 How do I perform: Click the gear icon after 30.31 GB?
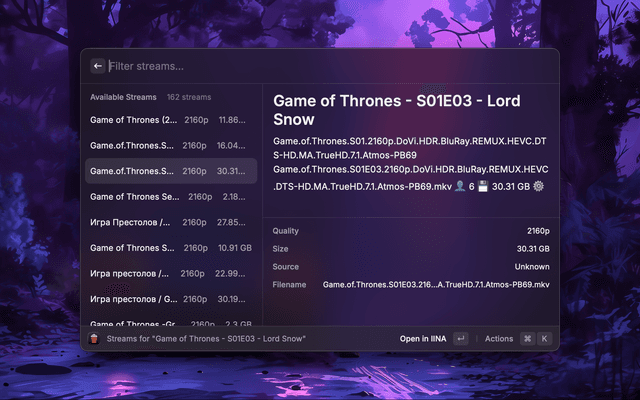tap(538, 186)
